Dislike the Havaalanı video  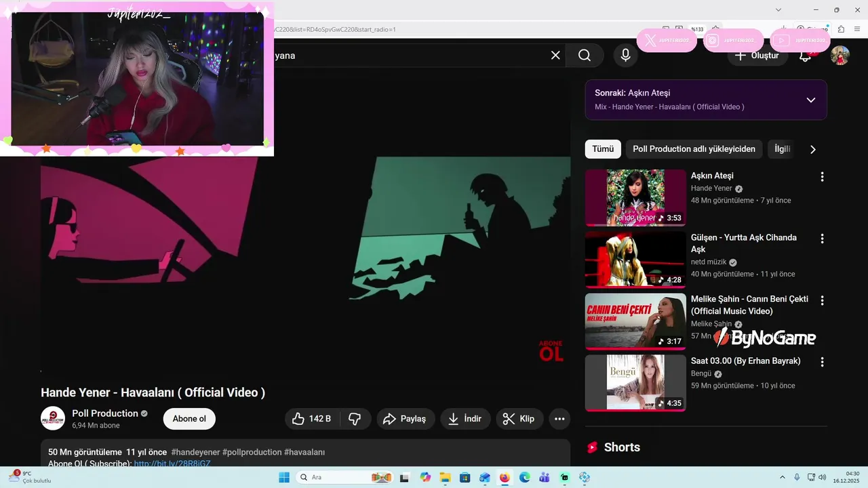pos(355,419)
